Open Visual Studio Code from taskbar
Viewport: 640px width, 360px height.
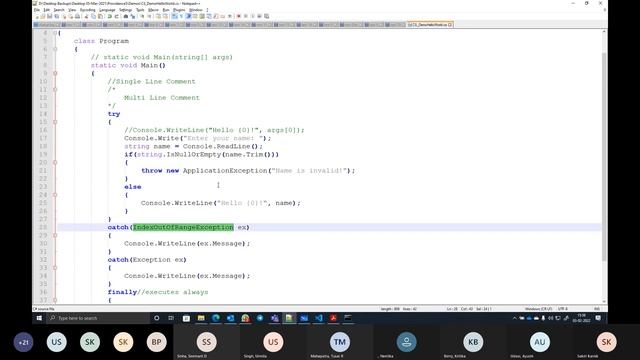click(x=319, y=318)
